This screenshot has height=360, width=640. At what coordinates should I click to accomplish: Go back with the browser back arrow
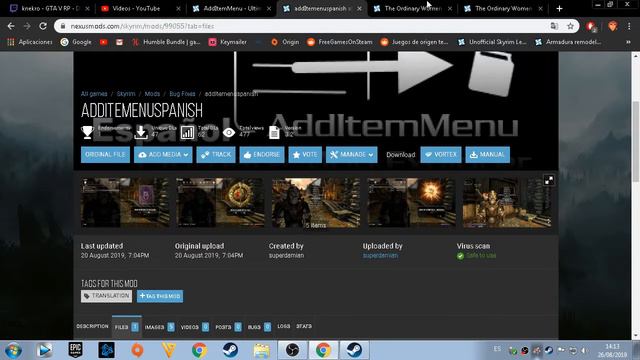pyautogui.click(x=11, y=26)
